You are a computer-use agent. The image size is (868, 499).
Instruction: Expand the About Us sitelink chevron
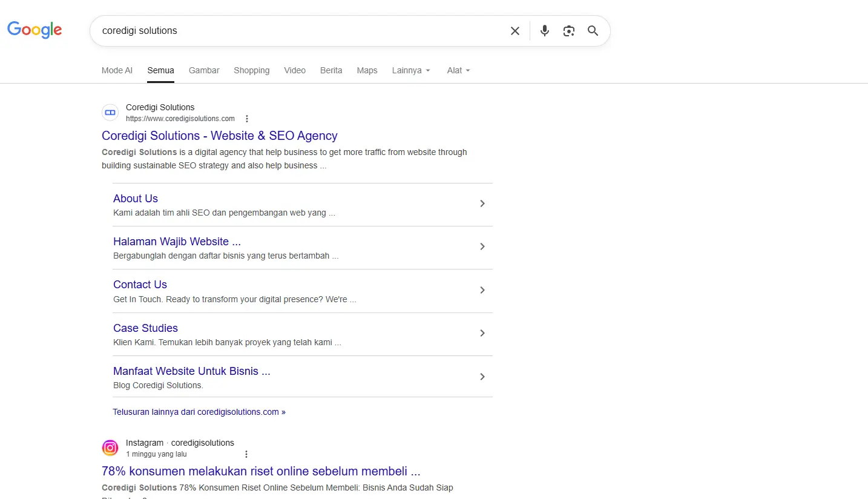click(x=482, y=203)
